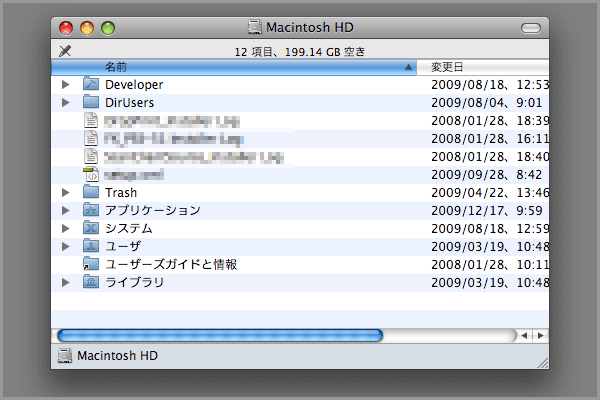Click the 12 項目、199.14 GB 空き status text
Screen dimensions: 600x400
pyautogui.click(x=300, y=52)
